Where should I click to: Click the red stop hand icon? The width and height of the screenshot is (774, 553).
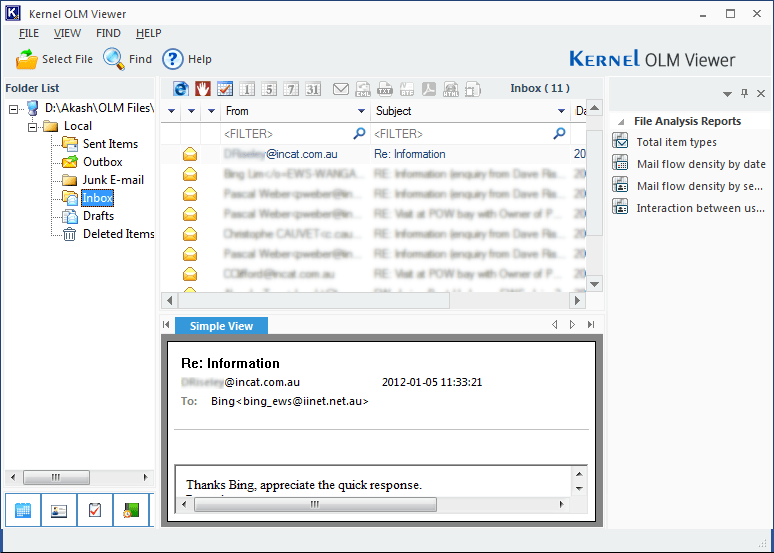click(x=203, y=89)
